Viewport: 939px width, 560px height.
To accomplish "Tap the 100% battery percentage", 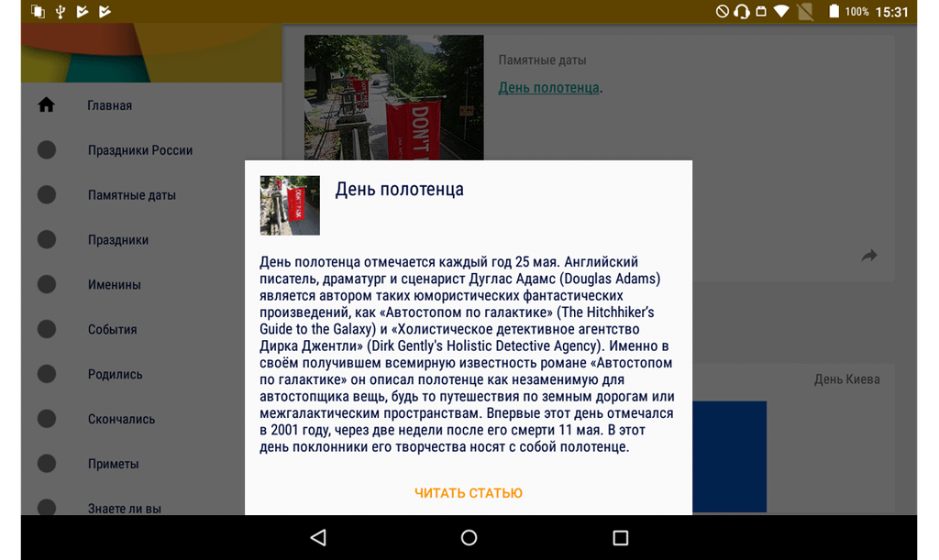I will click(x=857, y=11).
